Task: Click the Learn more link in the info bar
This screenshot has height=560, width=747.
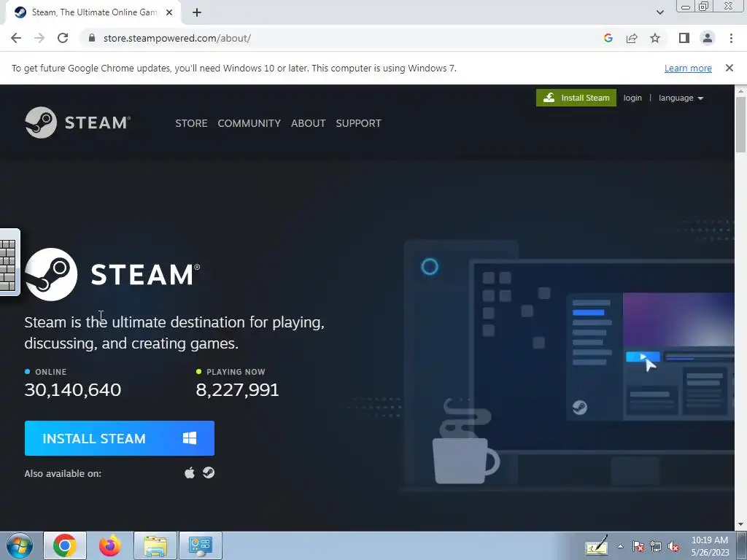Action: click(688, 68)
